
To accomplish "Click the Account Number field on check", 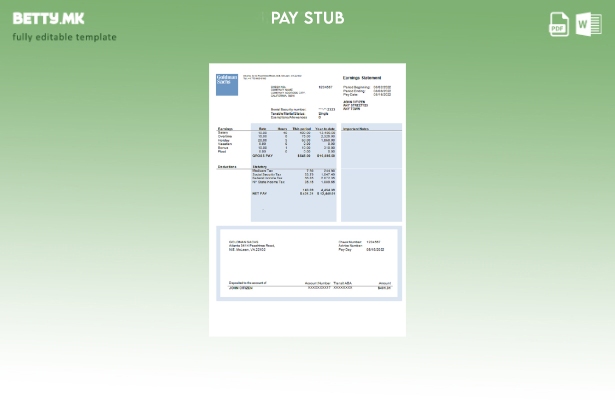I will point(318,285).
